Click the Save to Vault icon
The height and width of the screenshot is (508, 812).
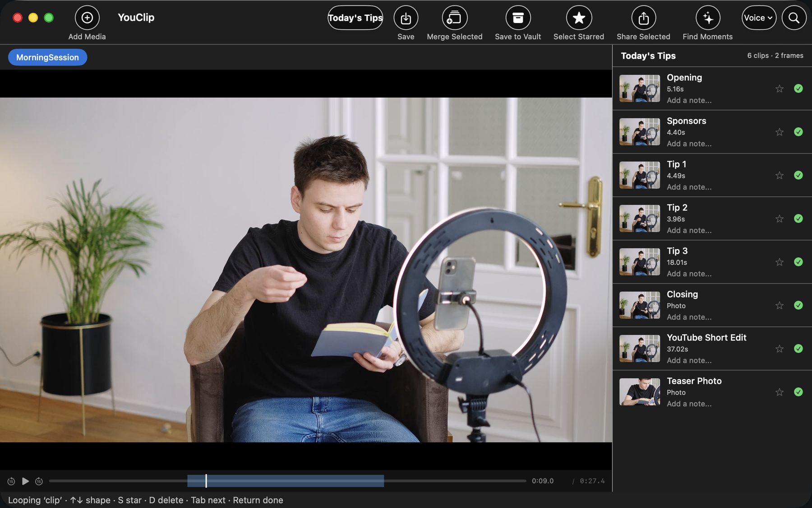point(518,18)
